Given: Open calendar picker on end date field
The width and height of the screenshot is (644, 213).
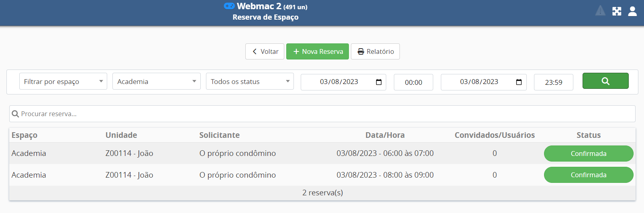Looking at the screenshot, I should (x=519, y=82).
